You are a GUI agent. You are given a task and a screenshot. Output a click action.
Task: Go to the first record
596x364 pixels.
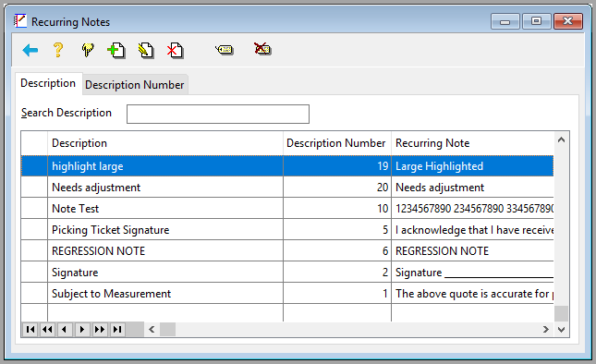(30, 330)
